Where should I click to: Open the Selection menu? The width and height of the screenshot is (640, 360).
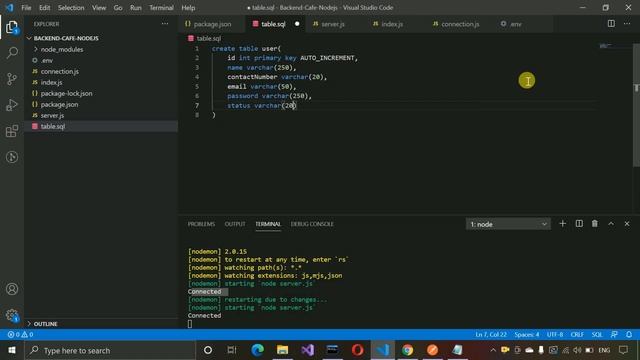[71, 7]
